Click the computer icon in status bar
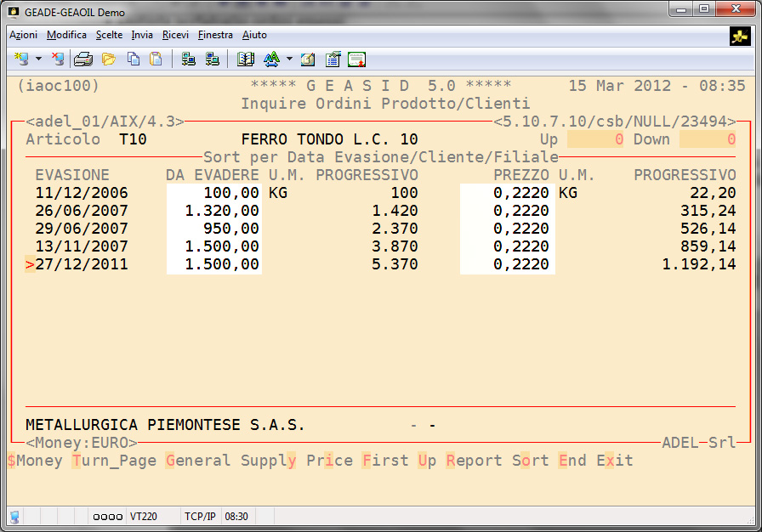 coord(14,516)
